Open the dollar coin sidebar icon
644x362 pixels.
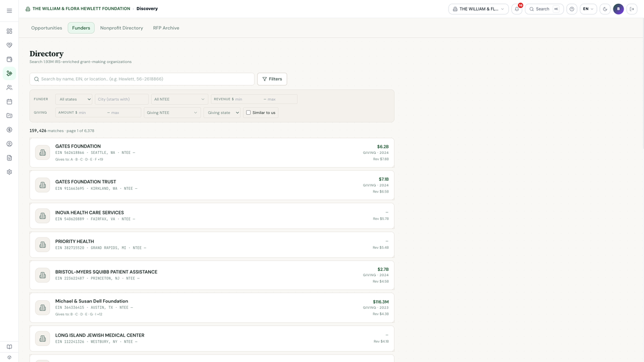pyautogui.click(x=9, y=130)
